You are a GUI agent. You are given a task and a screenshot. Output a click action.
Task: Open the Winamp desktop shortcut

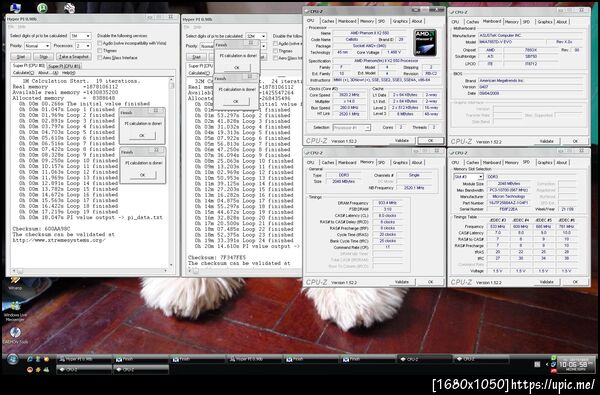point(15,283)
